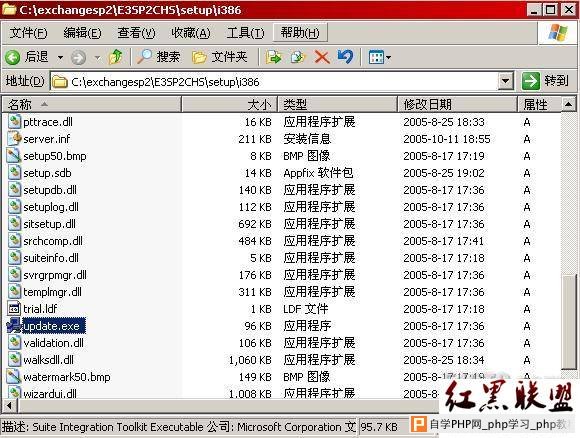Click the file name watermark50.bmp

click(67, 377)
